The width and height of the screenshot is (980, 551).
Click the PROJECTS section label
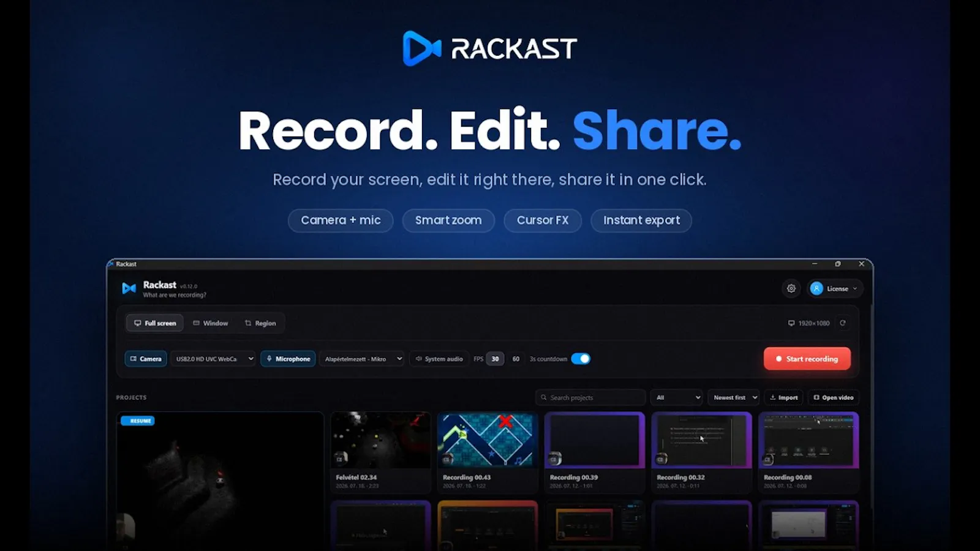(x=131, y=397)
